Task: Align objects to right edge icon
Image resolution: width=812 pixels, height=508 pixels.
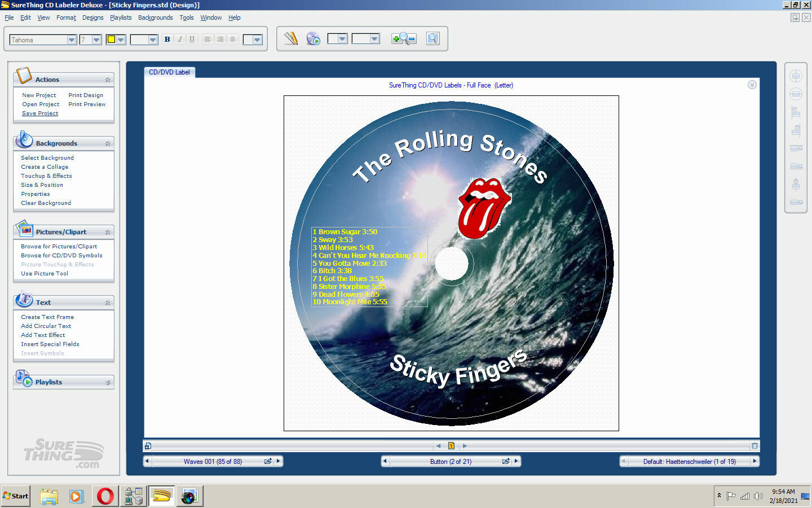Action: (x=796, y=130)
